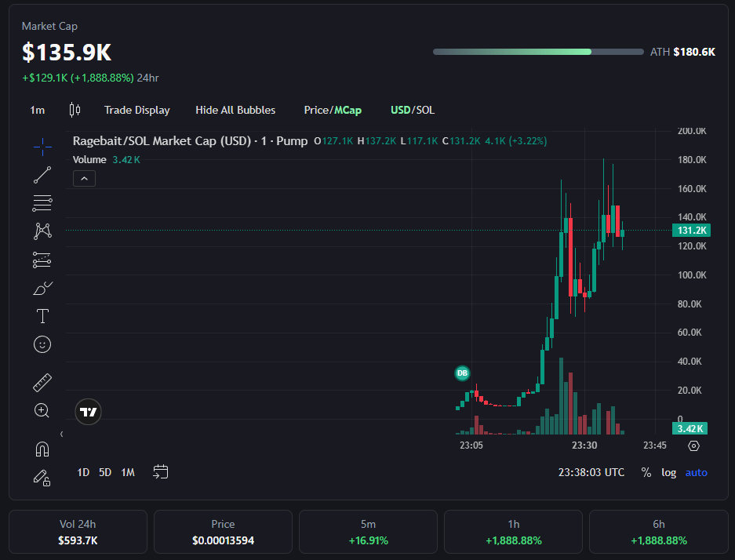Screen dimensions: 735x560
Task: Toggle percent scale mode
Action: [x=646, y=472]
